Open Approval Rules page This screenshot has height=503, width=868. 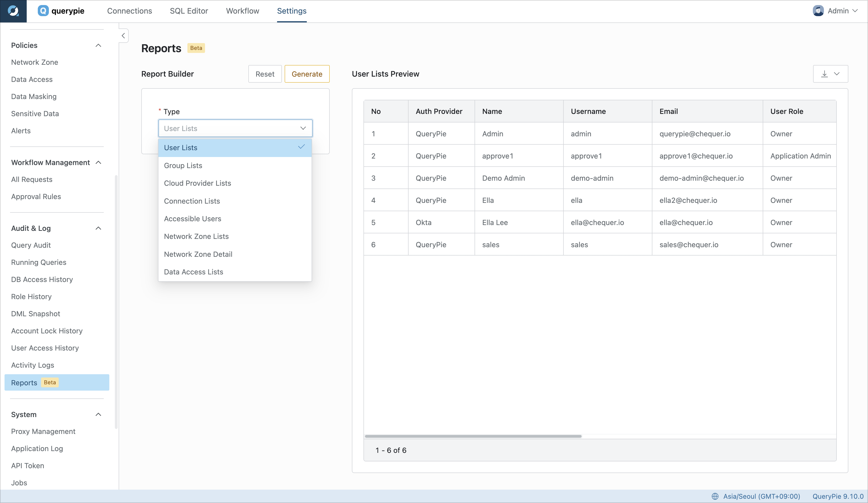36,196
